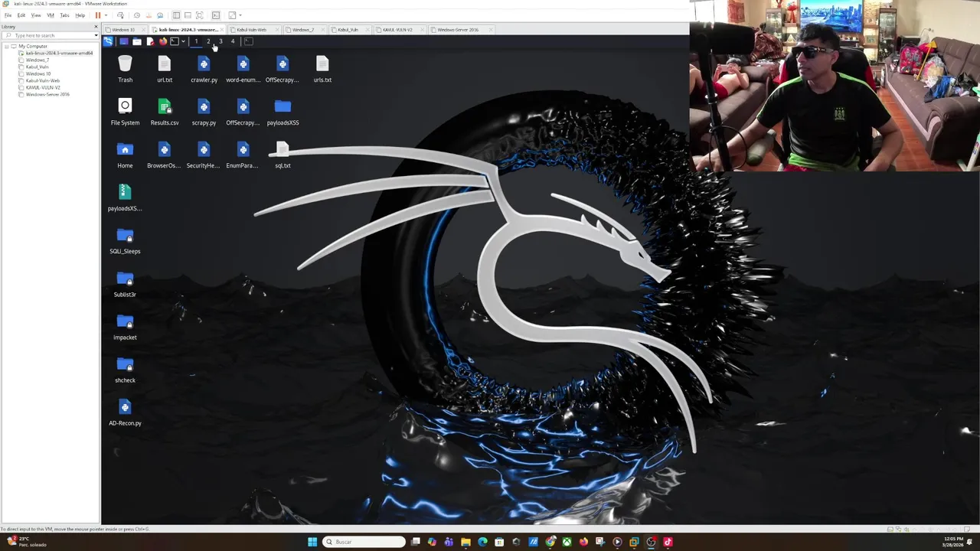The image size is (980, 551).
Task: Open Microsoft Edge from the taskbar
Action: [x=482, y=542]
